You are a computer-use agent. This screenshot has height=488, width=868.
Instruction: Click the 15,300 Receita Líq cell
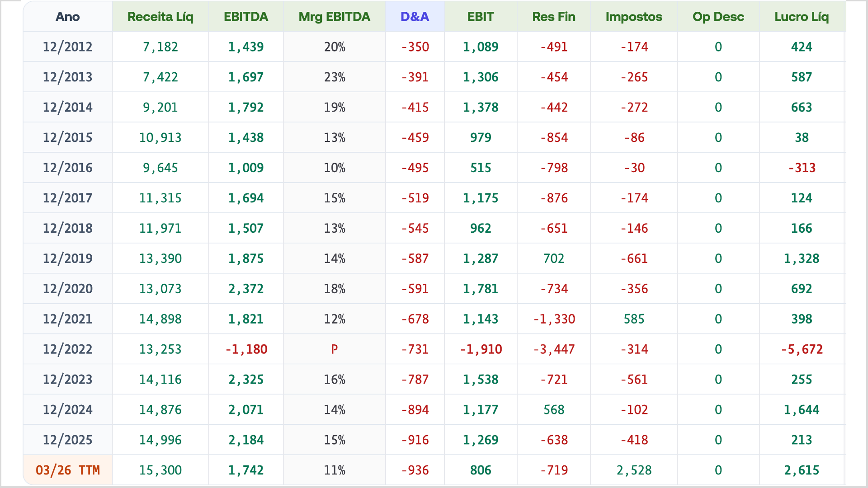[160, 470]
